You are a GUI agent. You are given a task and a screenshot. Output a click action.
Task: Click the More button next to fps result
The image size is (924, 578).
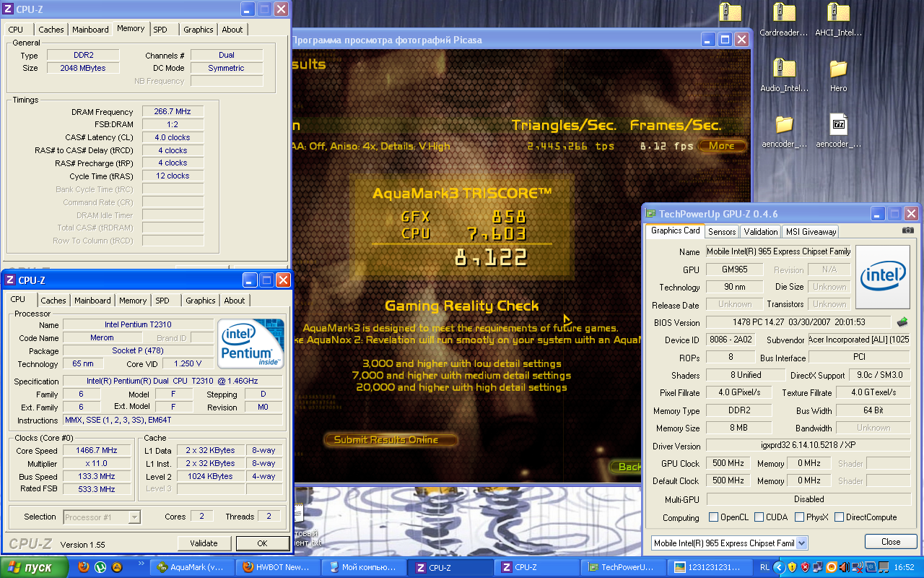click(722, 146)
